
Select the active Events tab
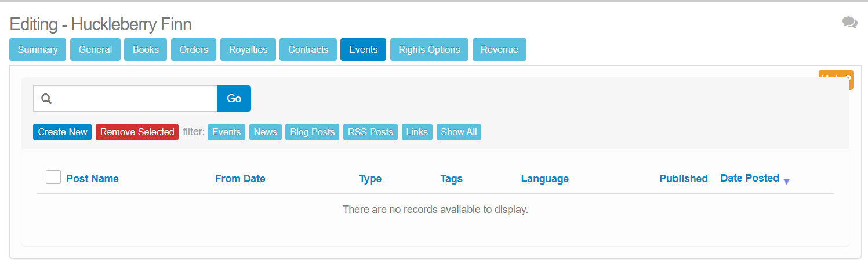click(x=364, y=49)
